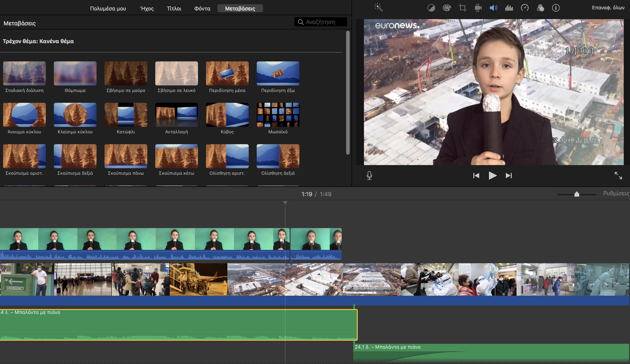Skip to next clip
The height and width of the screenshot is (364, 630).
509,176
